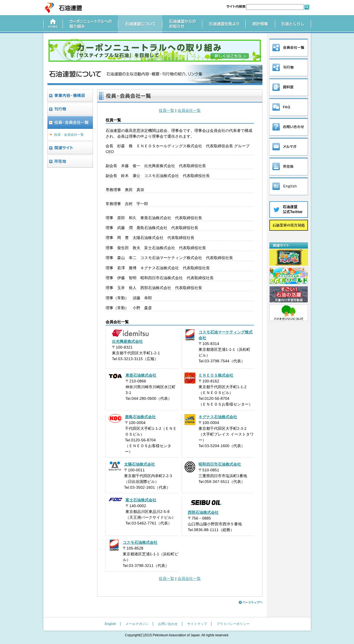Screen dimensions: 354x644
Task: Click footer English link
Action: tap(110, 624)
